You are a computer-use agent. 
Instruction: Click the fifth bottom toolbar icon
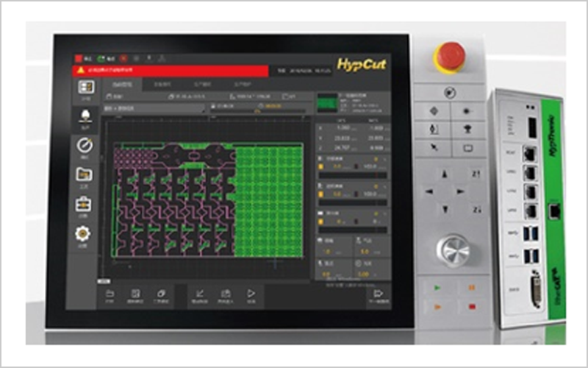point(226,293)
